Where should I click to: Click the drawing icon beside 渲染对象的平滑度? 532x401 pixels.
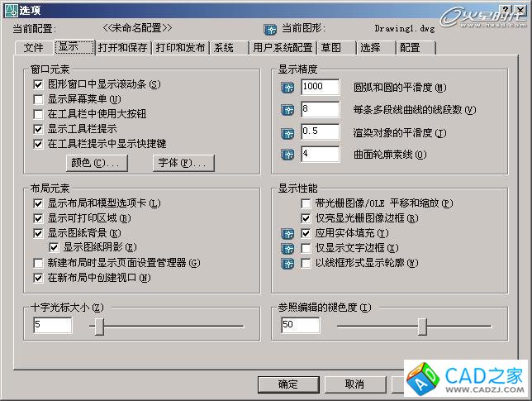[287, 133]
